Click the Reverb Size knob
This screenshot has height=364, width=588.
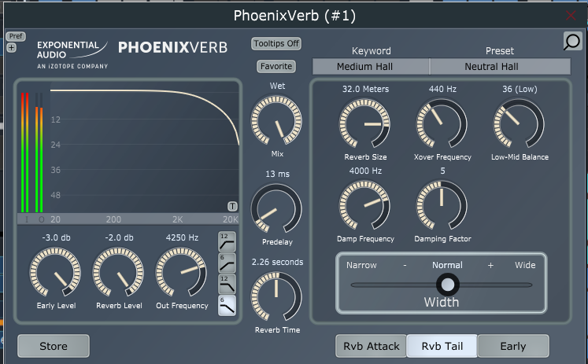[365, 123]
